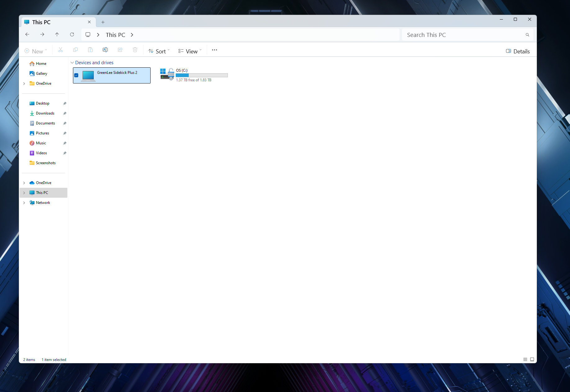The height and width of the screenshot is (392, 570).
Task: Switch to large thumbnails view icon
Action: [x=532, y=359]
